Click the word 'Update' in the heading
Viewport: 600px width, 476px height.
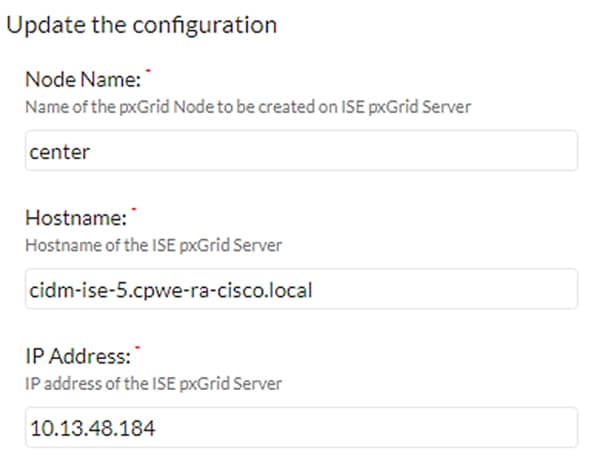click(46, 25)
